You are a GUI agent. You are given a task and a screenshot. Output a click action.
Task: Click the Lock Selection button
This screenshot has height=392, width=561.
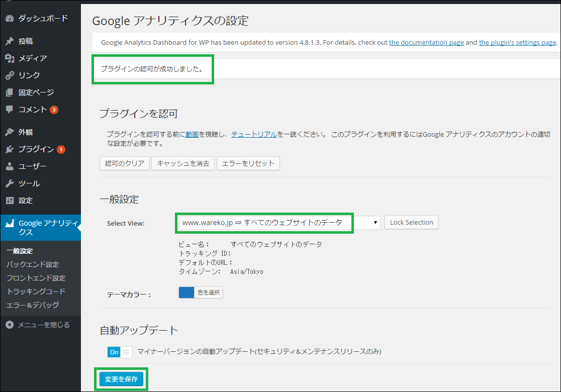point(411,223)
